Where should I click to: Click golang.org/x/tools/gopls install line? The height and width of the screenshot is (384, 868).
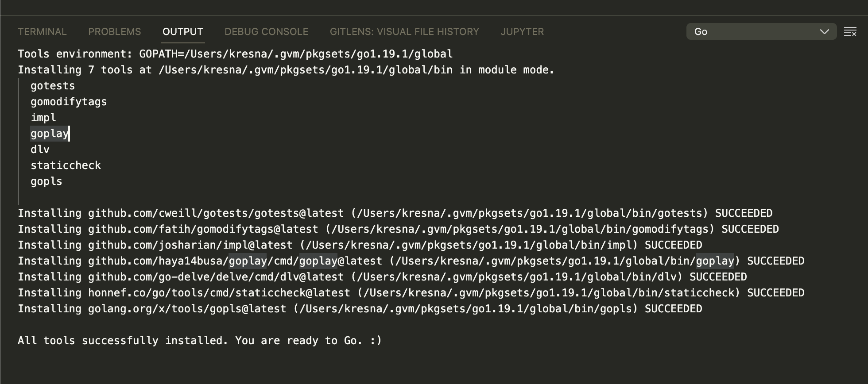360,309
